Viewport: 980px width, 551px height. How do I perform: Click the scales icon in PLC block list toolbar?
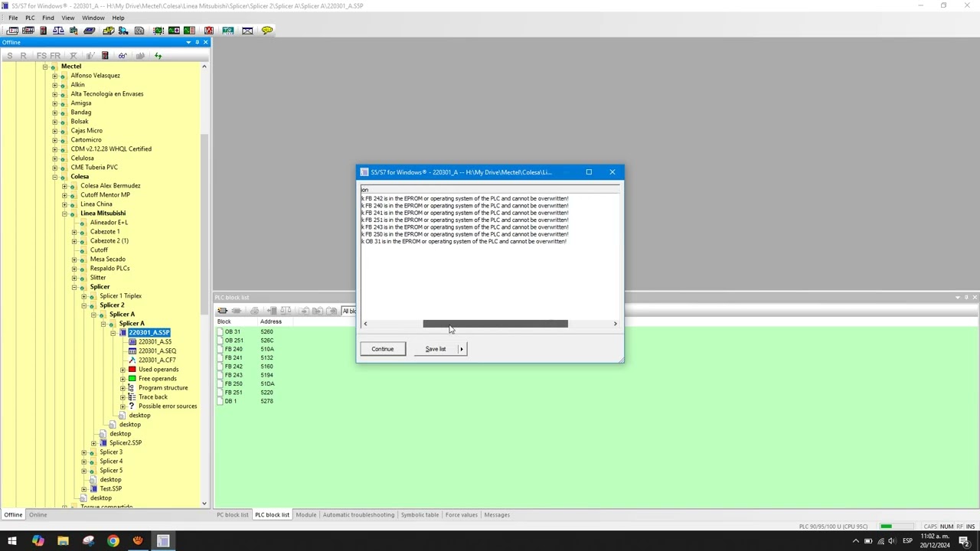pos(286,311)
